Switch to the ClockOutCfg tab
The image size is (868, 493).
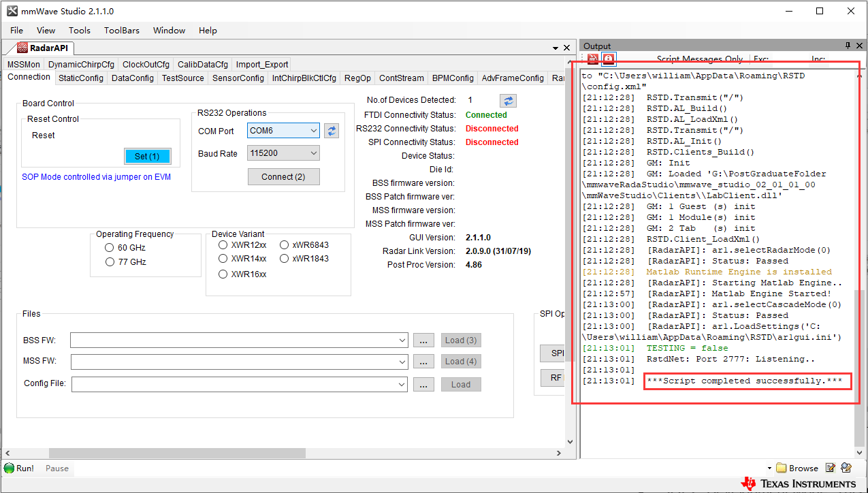pos(146,65)
